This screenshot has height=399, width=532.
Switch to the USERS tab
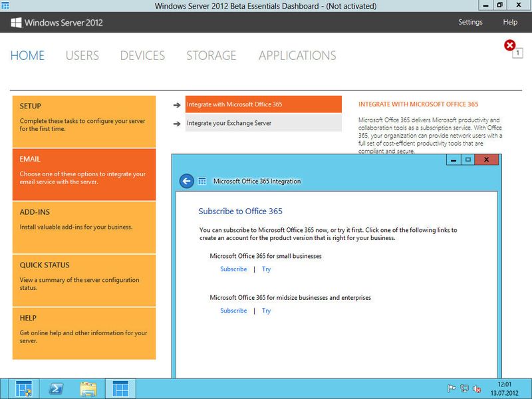tap(82, 56)
